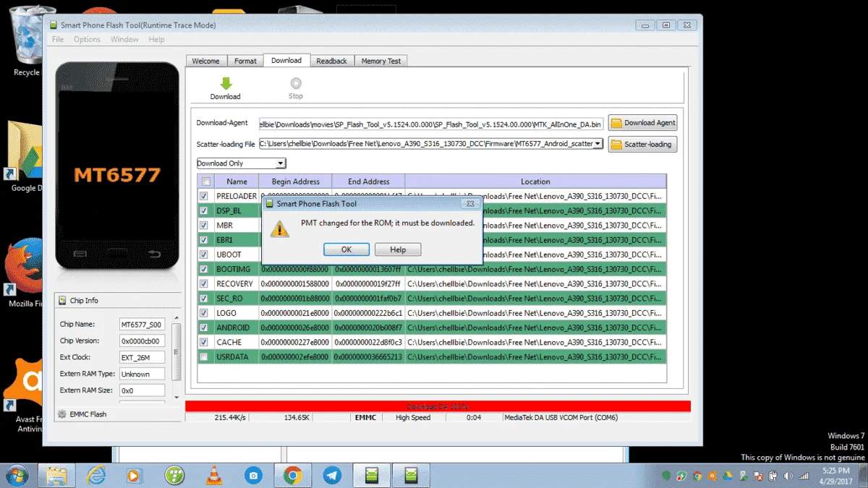The width and height of the screenshot is (868, 488).
Task: Click the taskbar clock showing 5:25 PM
Action: [x=835, y=476]
